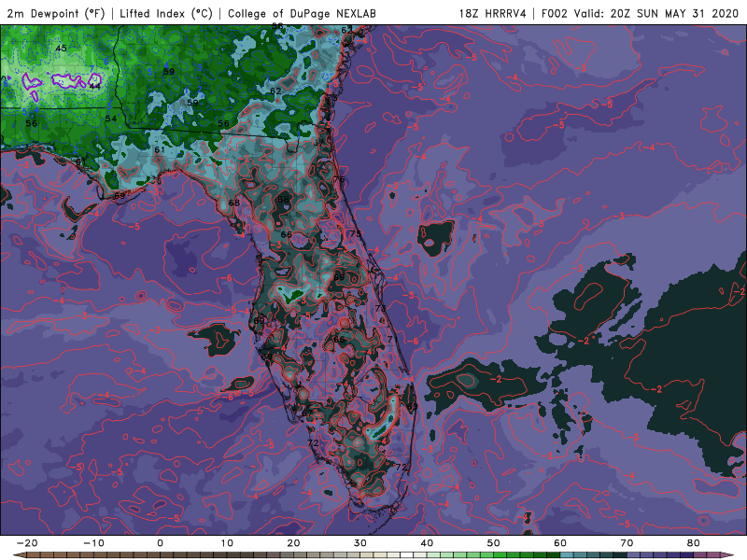Click the "80" color scale label
This screenshot has height=560, width=747.
click(x=694, y=543)
